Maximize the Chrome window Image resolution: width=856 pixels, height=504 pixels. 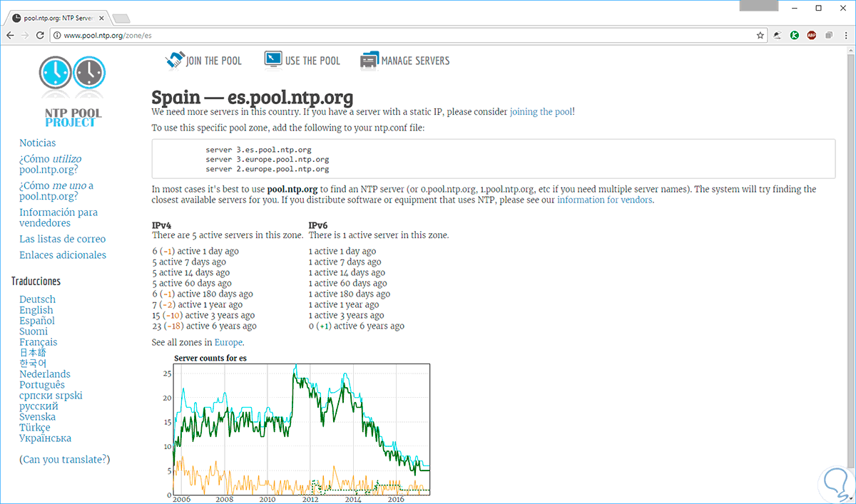coord(818,7)
